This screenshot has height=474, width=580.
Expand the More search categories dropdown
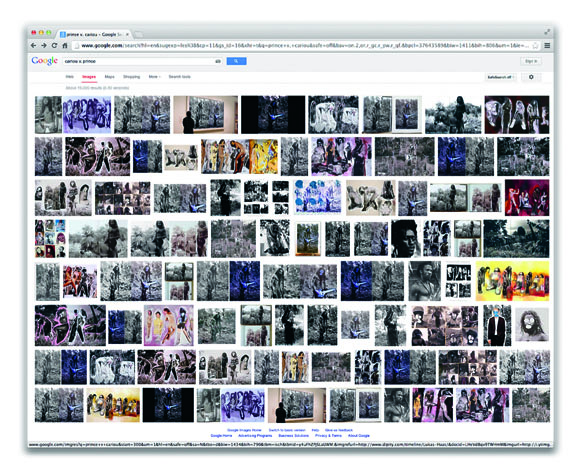tap(154, 77)
